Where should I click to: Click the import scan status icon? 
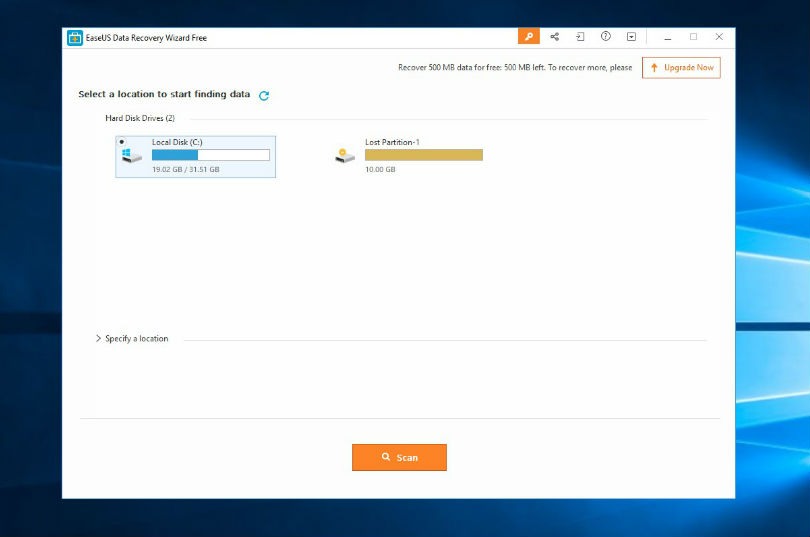[580, 37]
